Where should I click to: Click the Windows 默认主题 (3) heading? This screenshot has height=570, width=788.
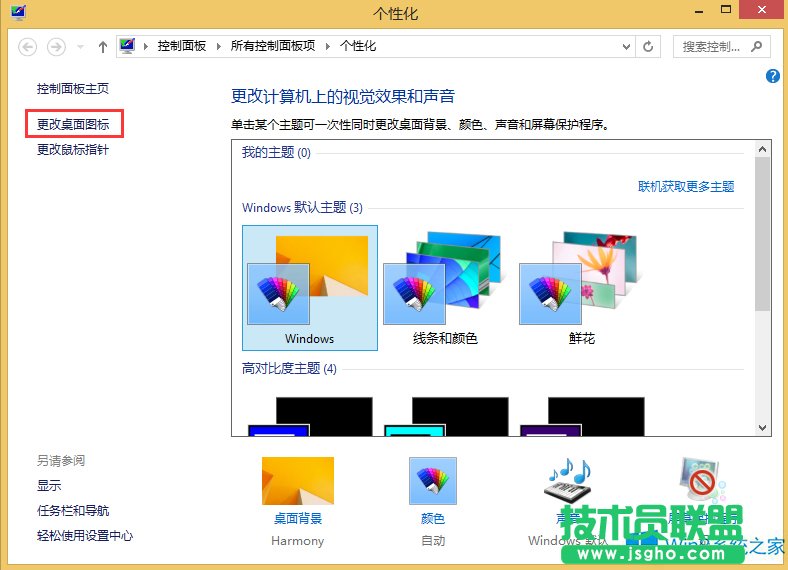point(302,208)
